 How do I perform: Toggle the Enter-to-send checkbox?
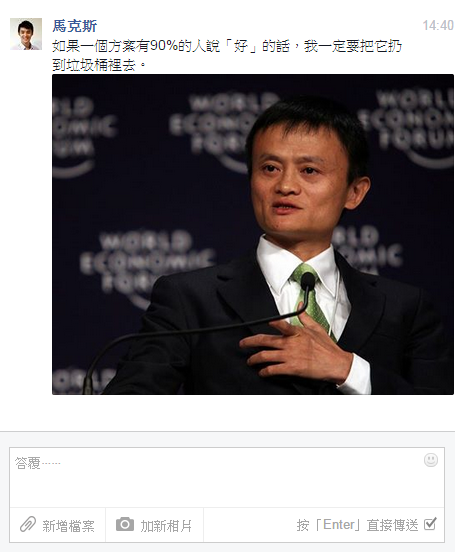(x=430, y=524)
